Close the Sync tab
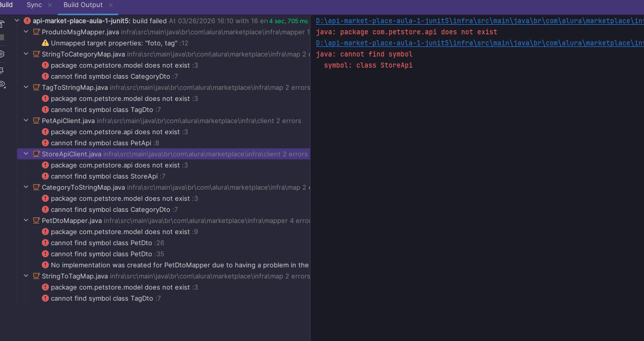Viewport: 644px width, 341px height. (x=50, y=5)
